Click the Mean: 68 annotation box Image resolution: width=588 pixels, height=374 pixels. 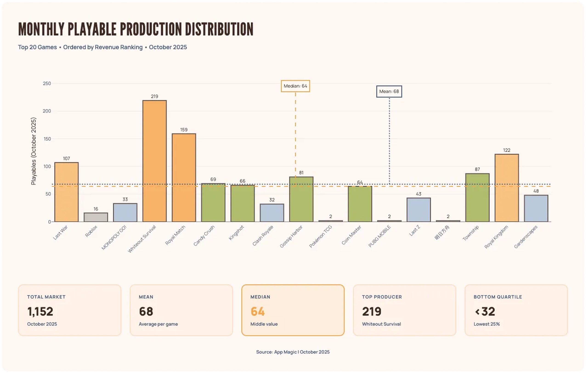tap(389, 91)
